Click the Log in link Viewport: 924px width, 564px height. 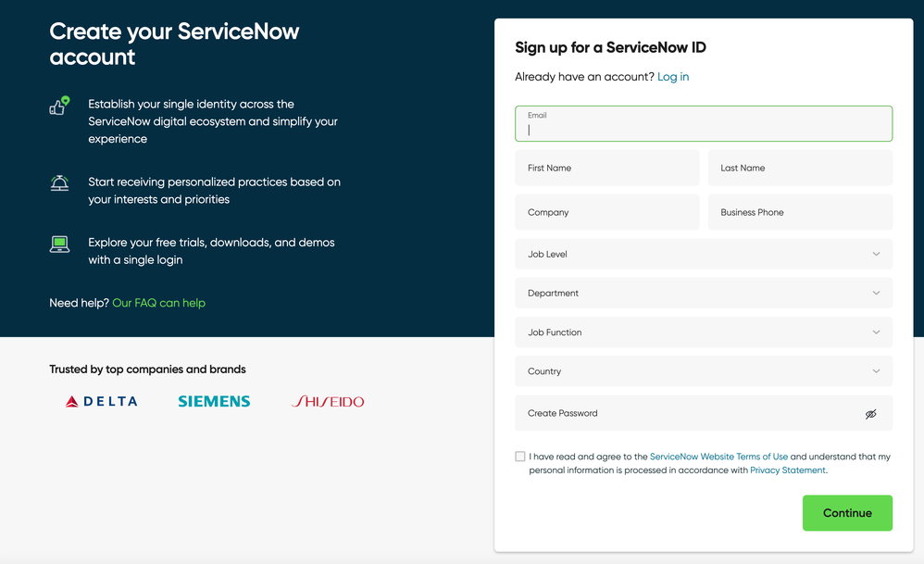673,77
